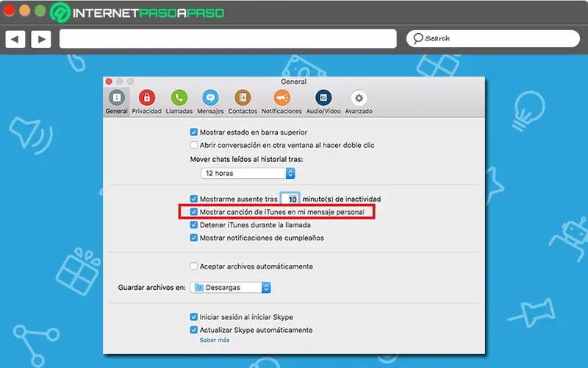The height and width of the screenshot is (368, 588).
Task: Toggle Mostrarme ausente tras checkbox
Action: [193, 199]
